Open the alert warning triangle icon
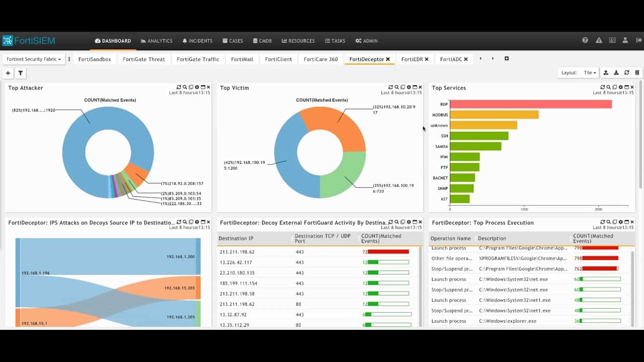This screenshot has width=644, height=362. [x=599, y=41]
